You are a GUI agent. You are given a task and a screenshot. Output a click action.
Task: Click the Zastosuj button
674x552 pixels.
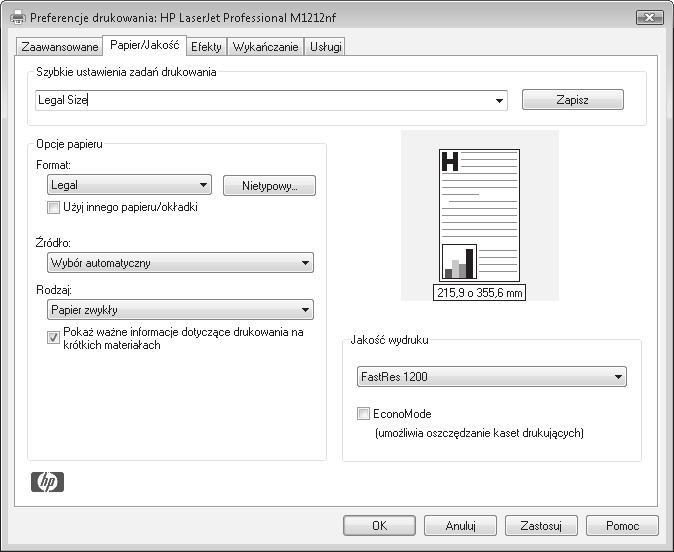(x=541, y=525)
